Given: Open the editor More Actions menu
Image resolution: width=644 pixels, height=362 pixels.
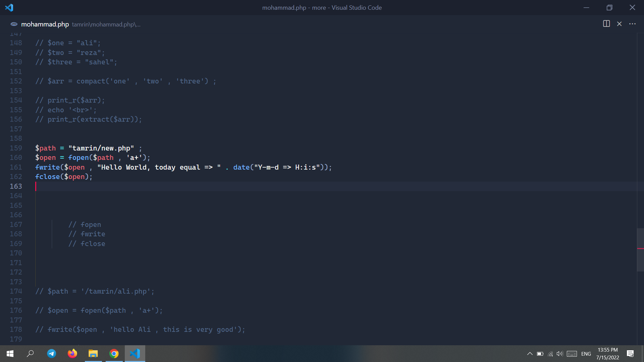Looking at the screenshot, I should pyautogui.click(x=632, y=24).
